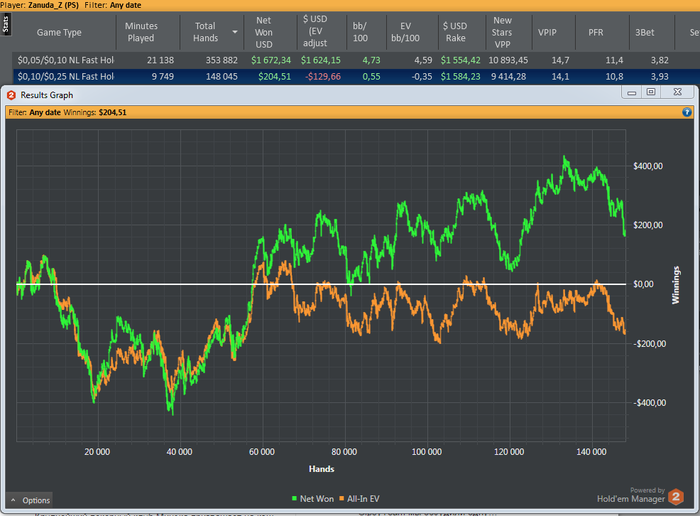Sort by Minutes Played column header
The height and width of the screenshot is (516, 700).
click(141, 32)
